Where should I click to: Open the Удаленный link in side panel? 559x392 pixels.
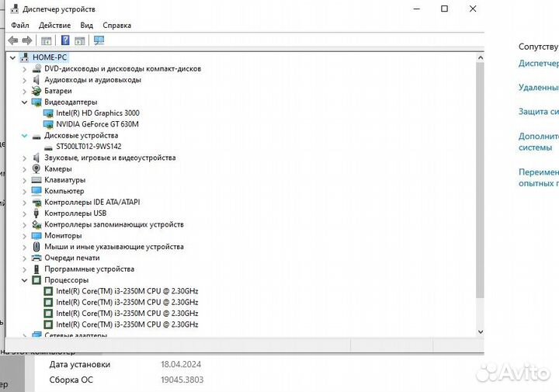coord(539,88)
